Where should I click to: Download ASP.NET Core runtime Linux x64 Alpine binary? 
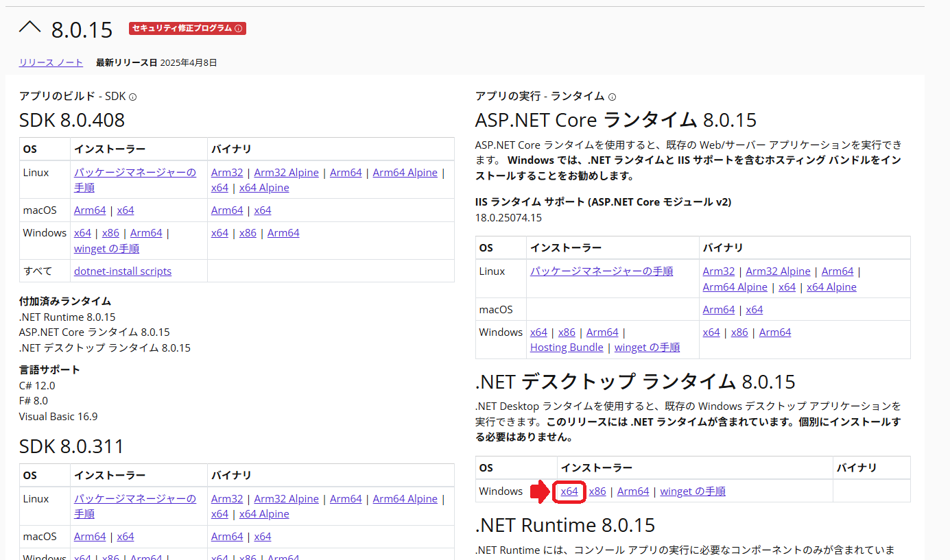(x=831, y=287)
